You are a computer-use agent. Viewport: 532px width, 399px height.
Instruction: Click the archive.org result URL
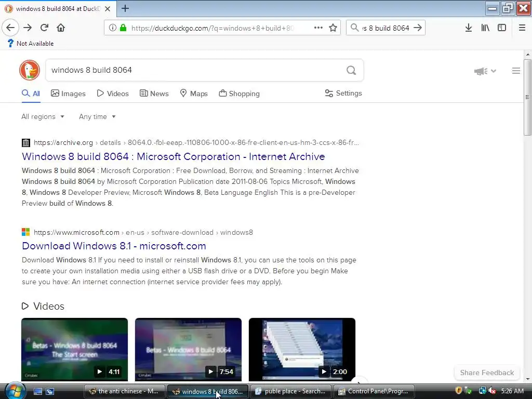pos(196,142)
